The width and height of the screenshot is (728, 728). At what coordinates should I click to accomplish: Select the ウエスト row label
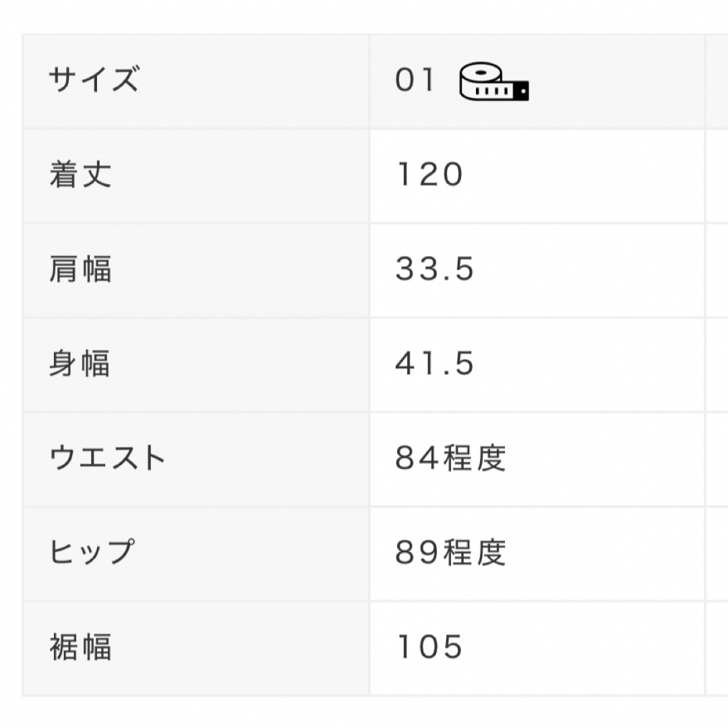[107, 458]
